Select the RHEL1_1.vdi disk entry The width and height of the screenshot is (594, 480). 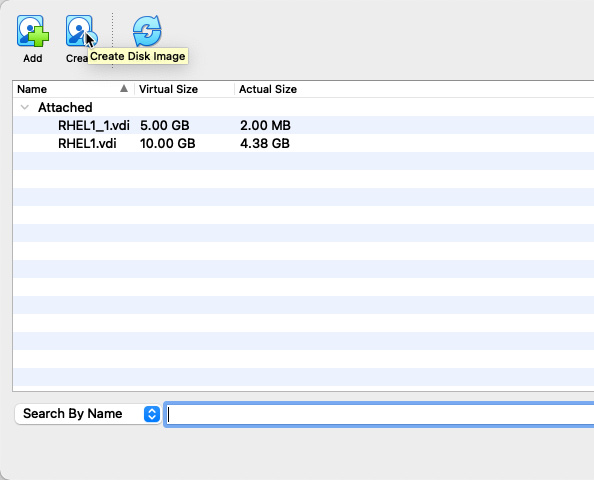coord(94,125)
